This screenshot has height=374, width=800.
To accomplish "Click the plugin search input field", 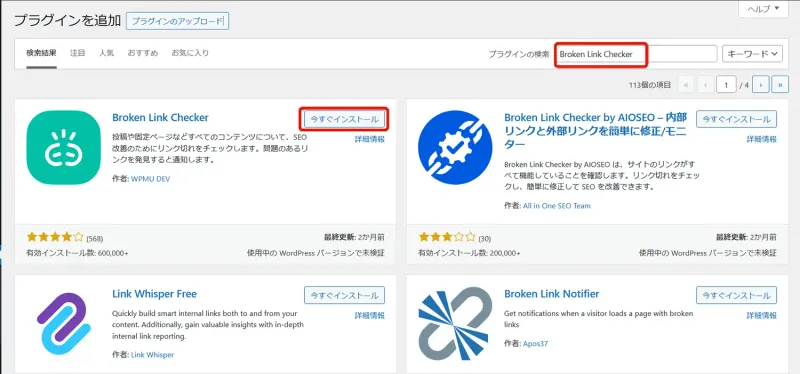I will coord(636,54).
